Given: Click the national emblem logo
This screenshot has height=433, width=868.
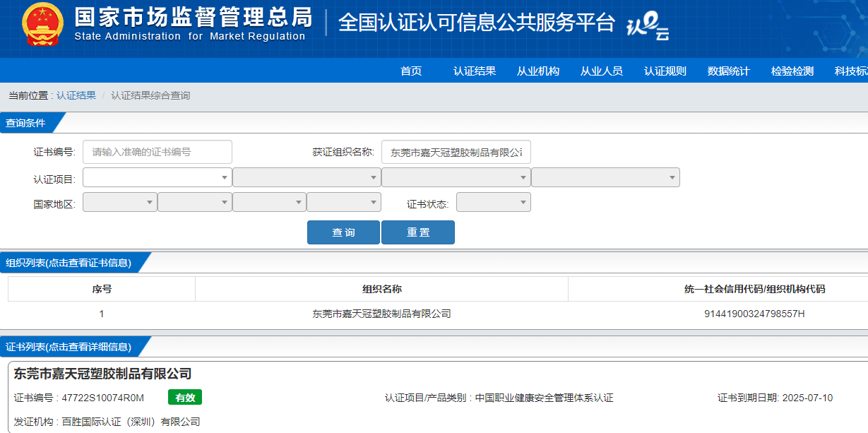Looking at the screenshot, I should pos(43,24).
